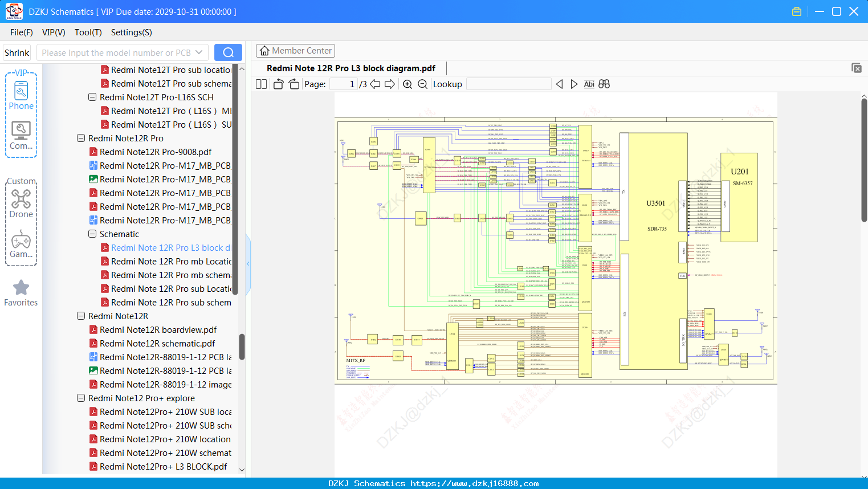The image size is (868, 489).
Task: Click the U201 SM-6357 block in diagram
Action: (x=739, y=197)
